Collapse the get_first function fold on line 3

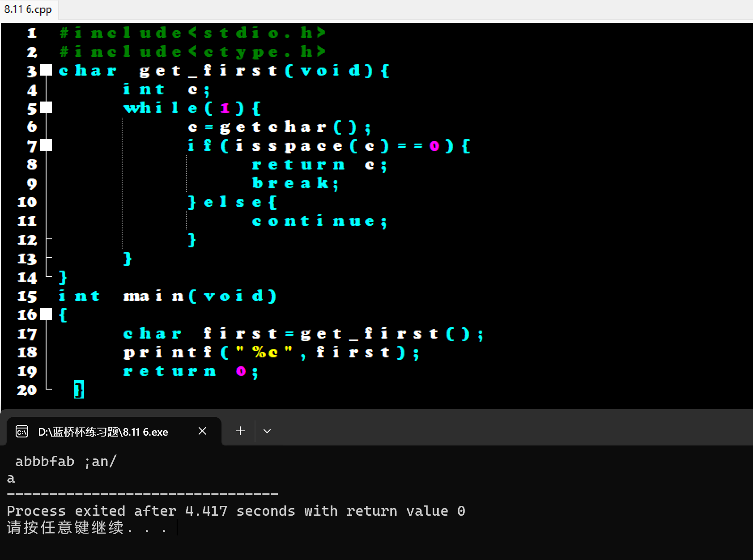(x=46, y=70)
